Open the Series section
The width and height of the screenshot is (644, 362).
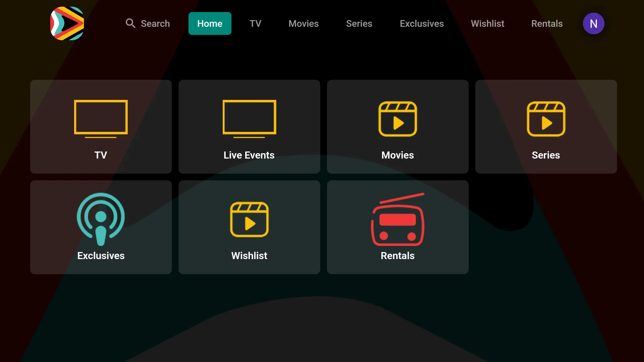pyautogui.click(x=546, y=126)
